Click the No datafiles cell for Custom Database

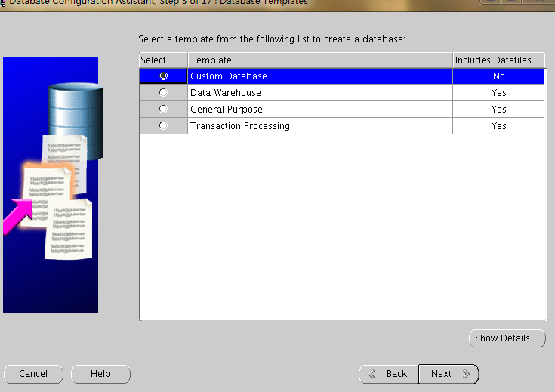[498, 76]
